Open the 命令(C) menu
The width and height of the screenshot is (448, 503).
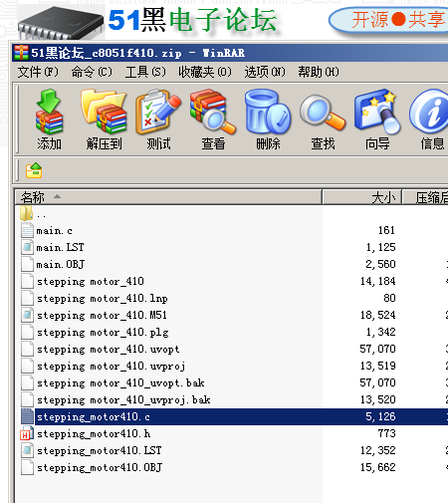point(92,72)
